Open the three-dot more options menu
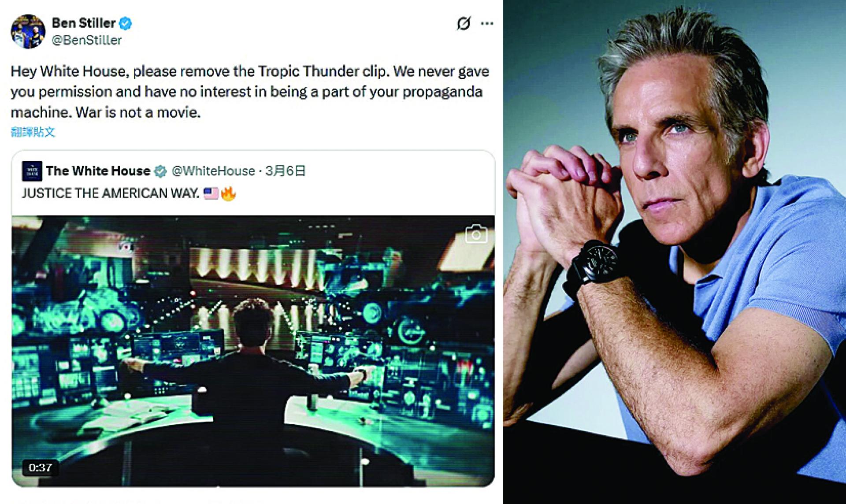846x504 pixels. pos(487,23)
